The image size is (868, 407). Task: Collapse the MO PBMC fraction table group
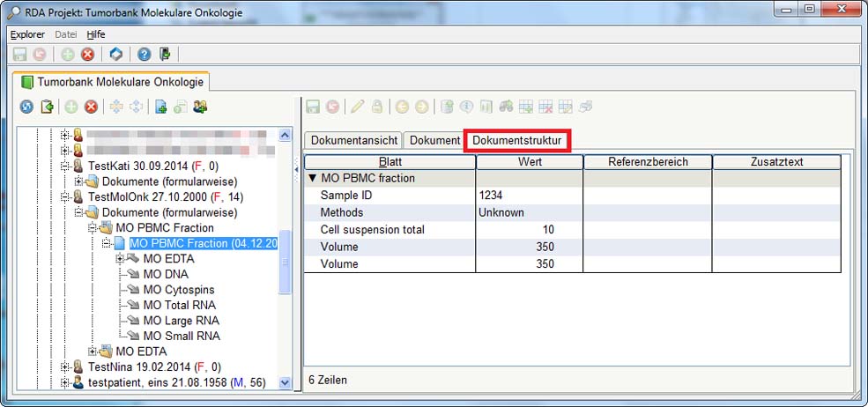(x=312, y=178)
